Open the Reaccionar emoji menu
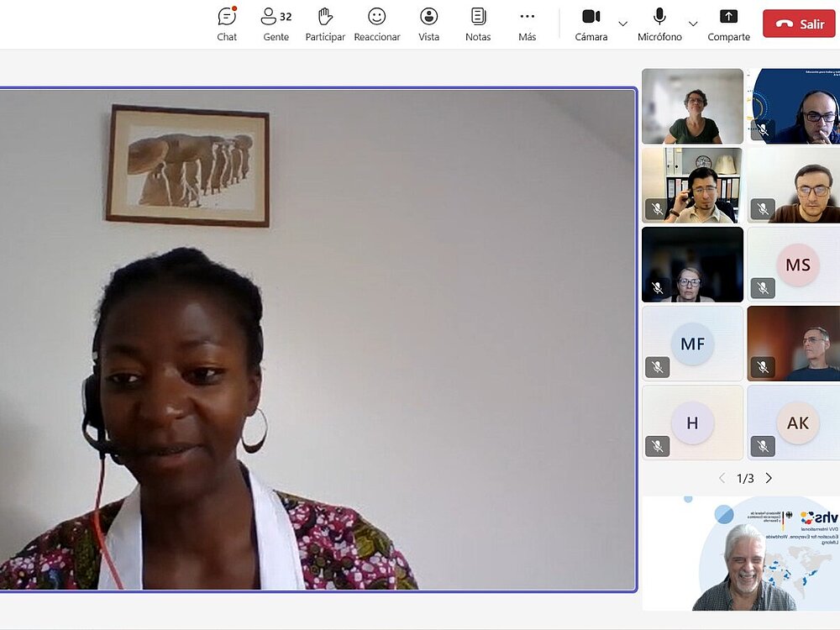 [x=377, y=24]
